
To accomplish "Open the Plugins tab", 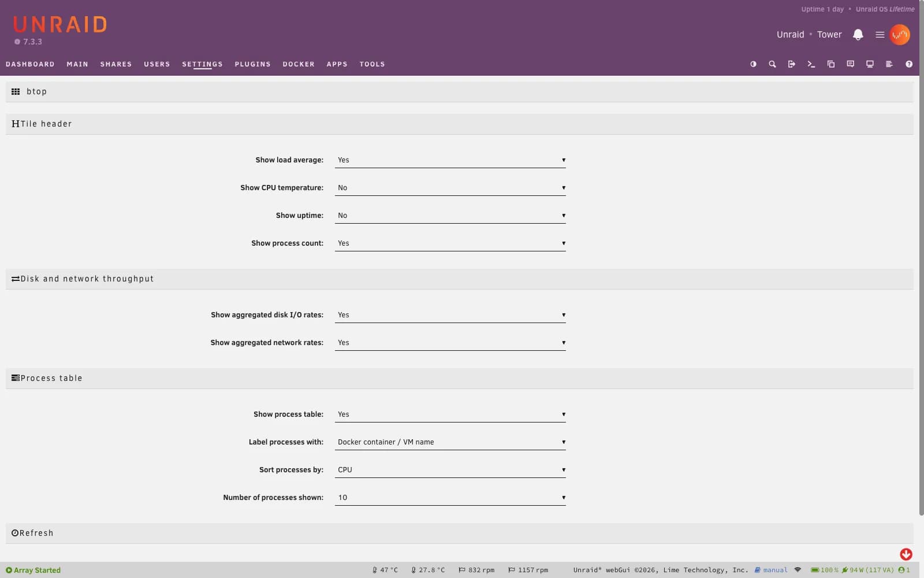I will pos(252,64).
